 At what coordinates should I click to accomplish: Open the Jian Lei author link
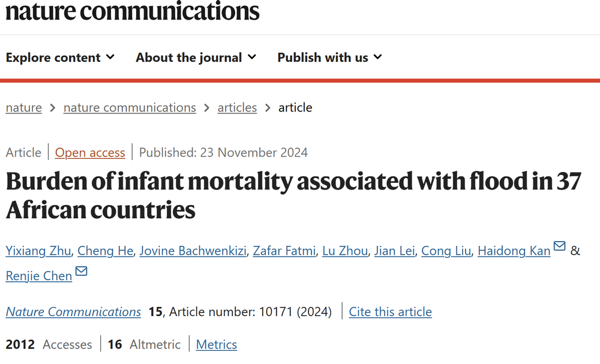tap(395, 251)
